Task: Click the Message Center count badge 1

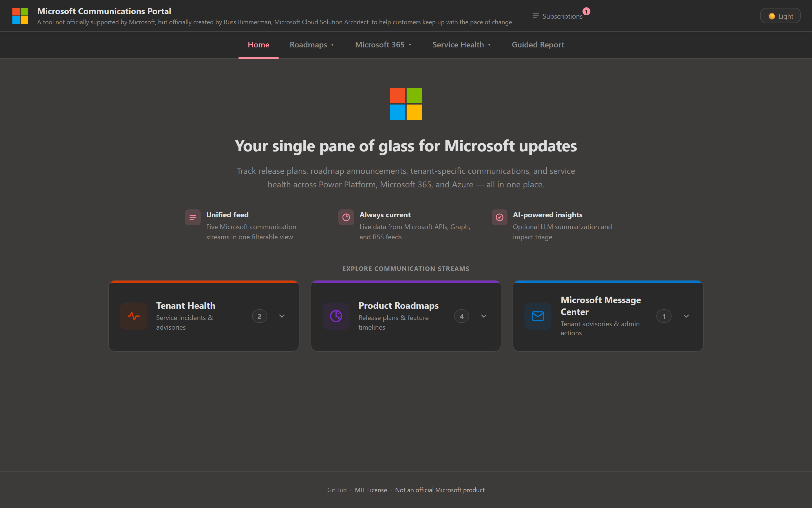Action: (664, 316)
